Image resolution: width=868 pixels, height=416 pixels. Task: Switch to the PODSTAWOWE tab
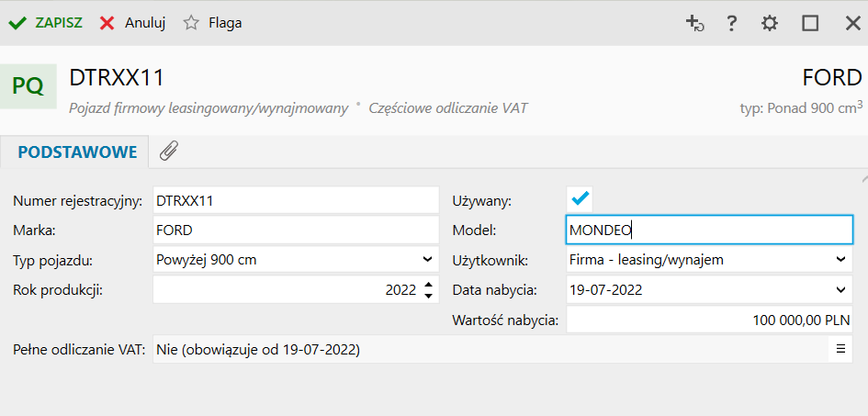77,152
